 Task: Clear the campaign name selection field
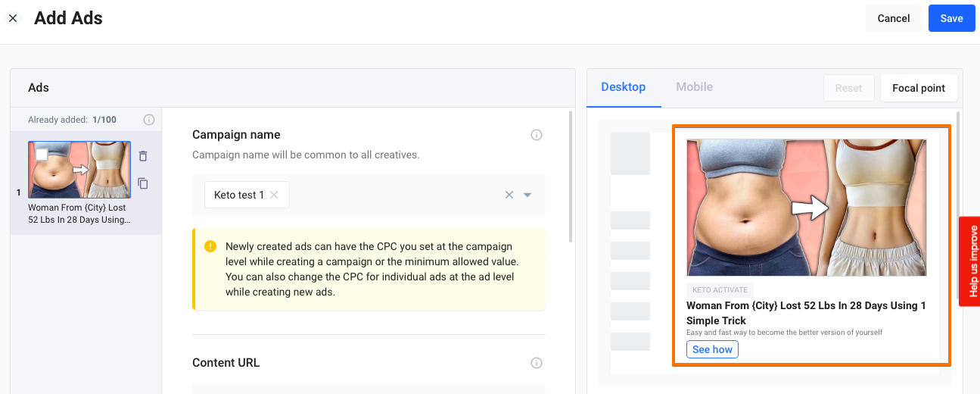point(509,195)
